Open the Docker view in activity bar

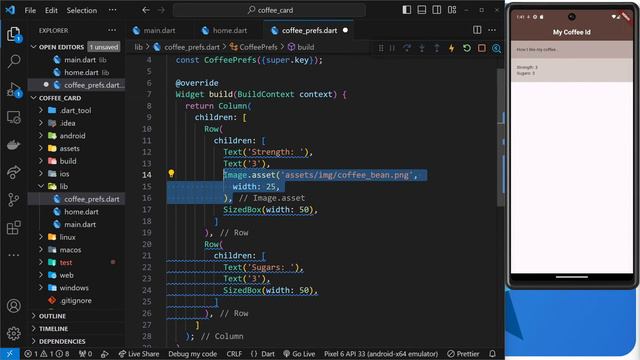pos(14,145)
